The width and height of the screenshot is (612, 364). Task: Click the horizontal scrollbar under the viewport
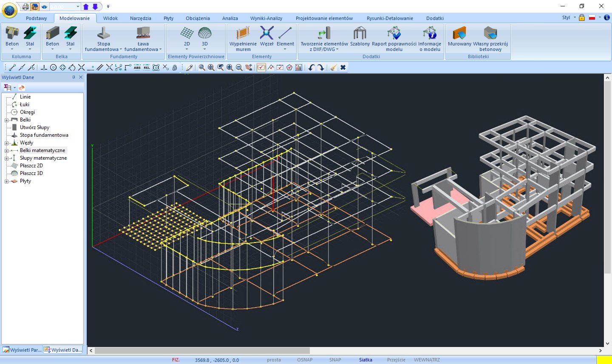(202, 351)
